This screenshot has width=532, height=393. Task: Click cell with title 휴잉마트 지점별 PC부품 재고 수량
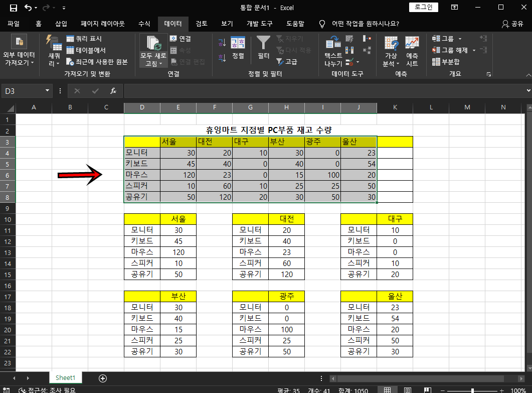268,130
